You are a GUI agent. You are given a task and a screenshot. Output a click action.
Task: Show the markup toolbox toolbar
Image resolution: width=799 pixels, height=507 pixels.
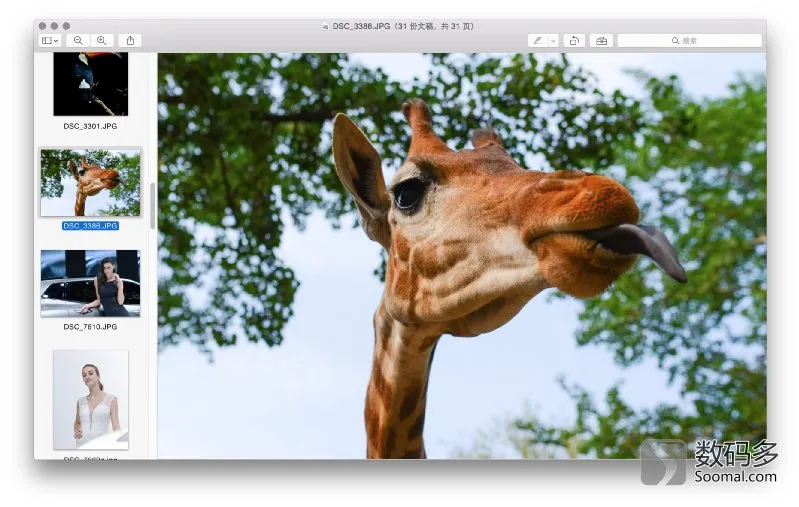[x=601, y=41]
